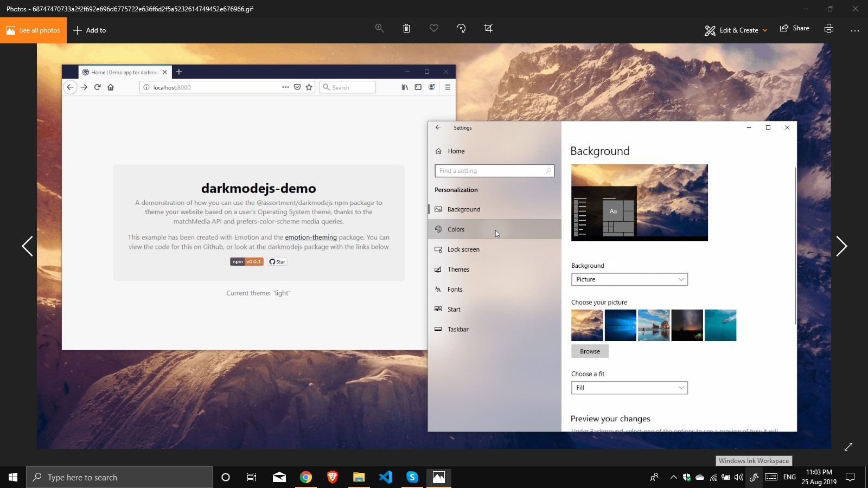Select the mountain sunset picture thumbnail

point(587,325)
